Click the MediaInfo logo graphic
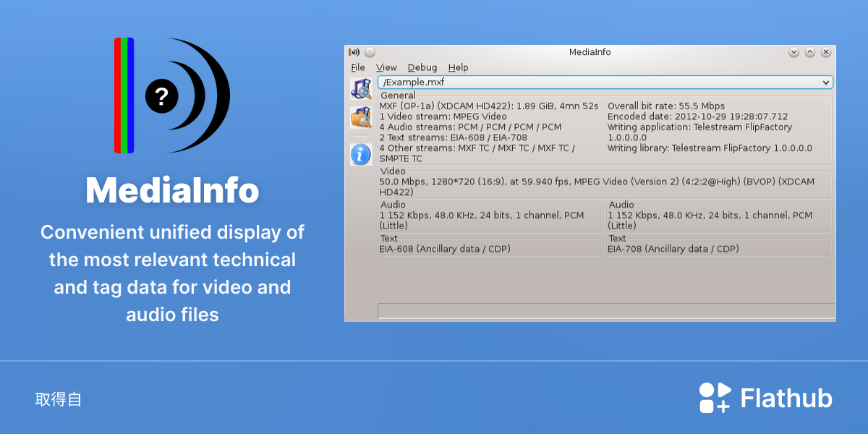The height and width of the screenshot is (434, 868). click(x=172, y=95)
